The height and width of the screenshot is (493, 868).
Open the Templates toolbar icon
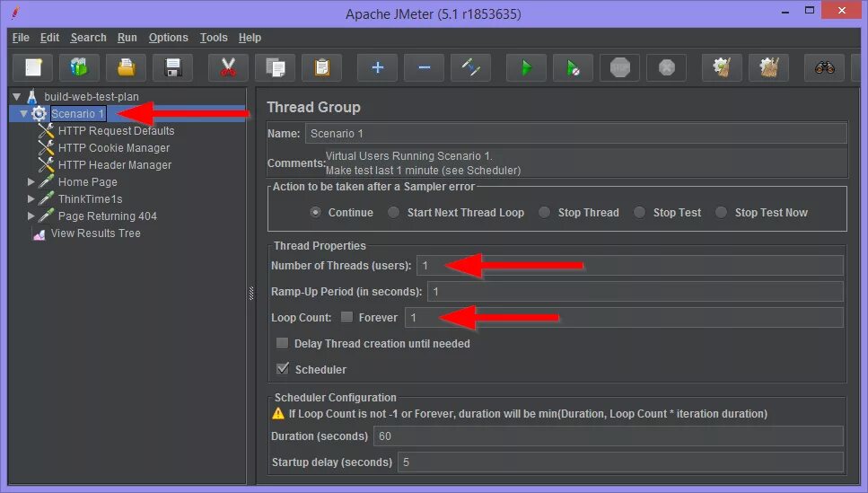[79, 68]
